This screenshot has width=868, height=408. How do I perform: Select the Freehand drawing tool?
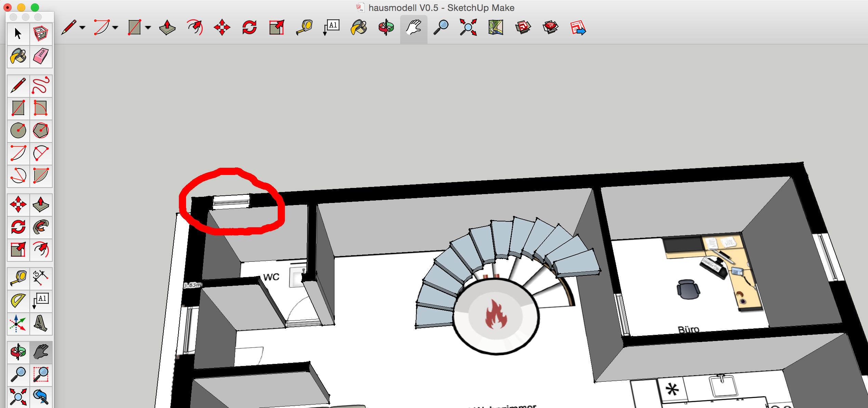click(x=41, y=85)
